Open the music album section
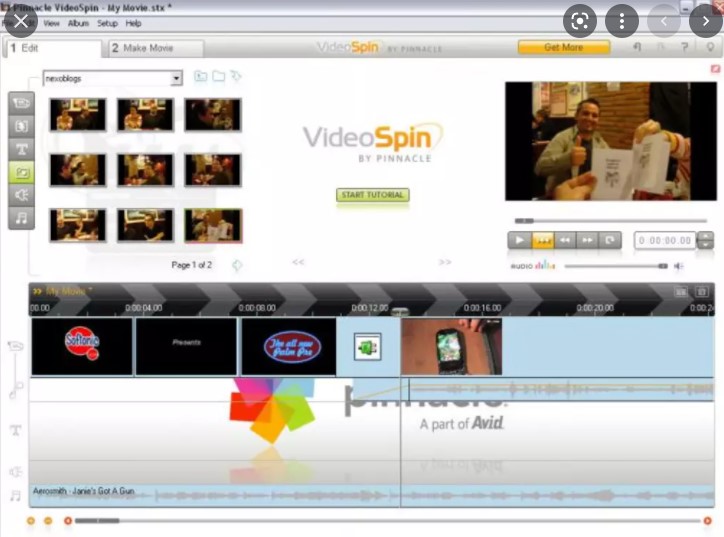Viewport: 724px width, 537px height. 21,218
